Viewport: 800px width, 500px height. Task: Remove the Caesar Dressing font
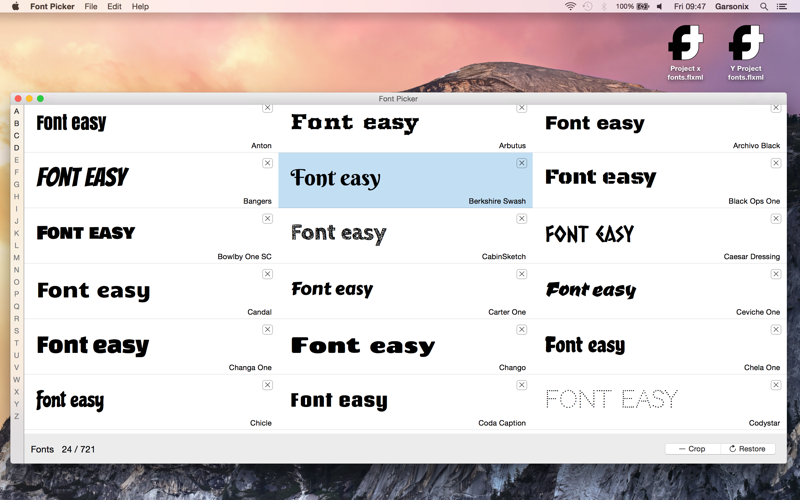(776, 219)
